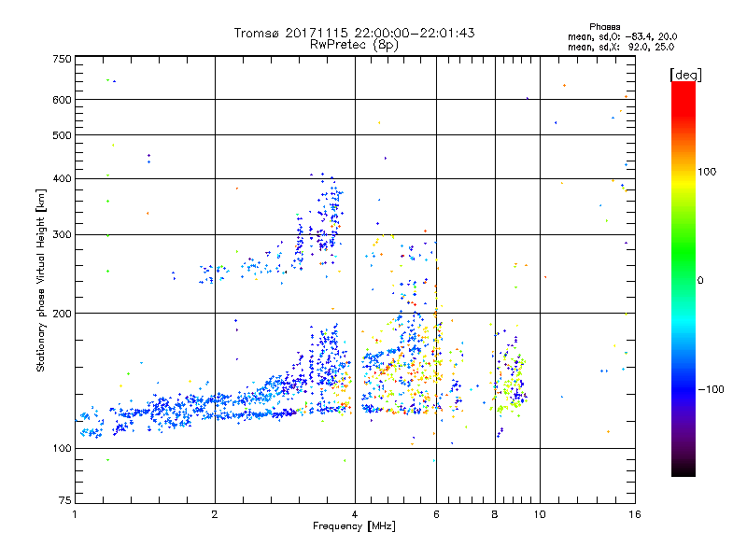This screenshot has width=747, height=560.
Task: Click the y-axis label "400"
Action: 62,179
